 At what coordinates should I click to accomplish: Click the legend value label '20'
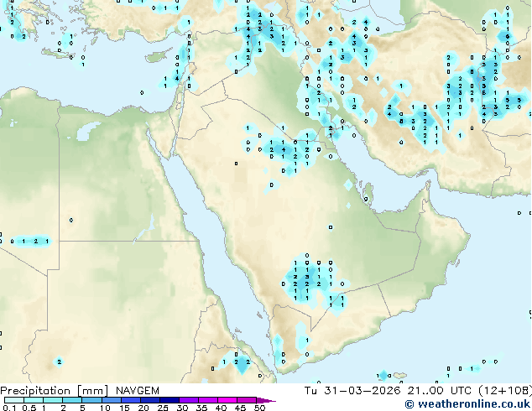143,408
